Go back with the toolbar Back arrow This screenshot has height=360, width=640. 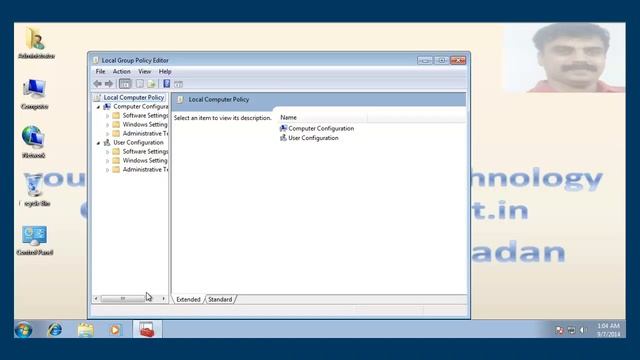coord(98,84)
